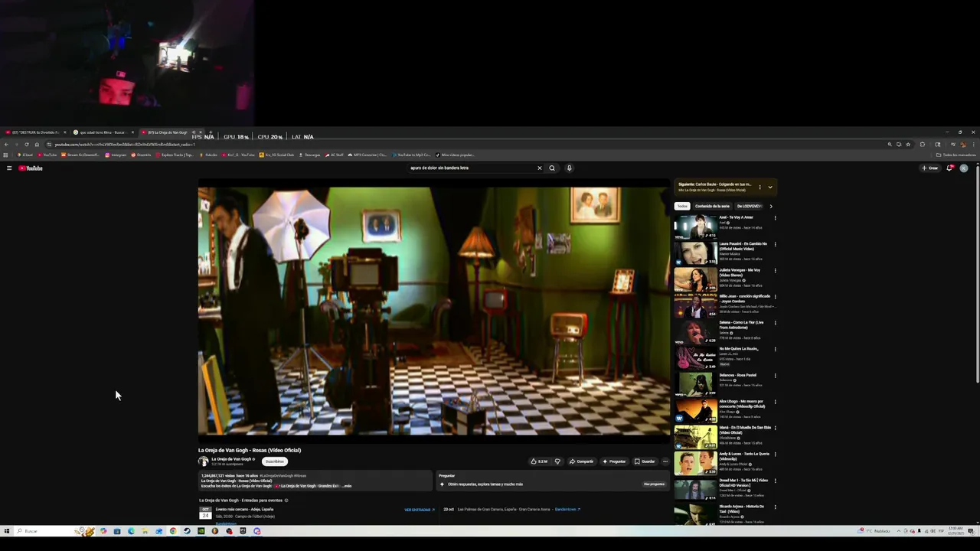Image resolution: width=980 pixels, height=551 pixels.
Task: Go back in browser history
Action: 6,145
